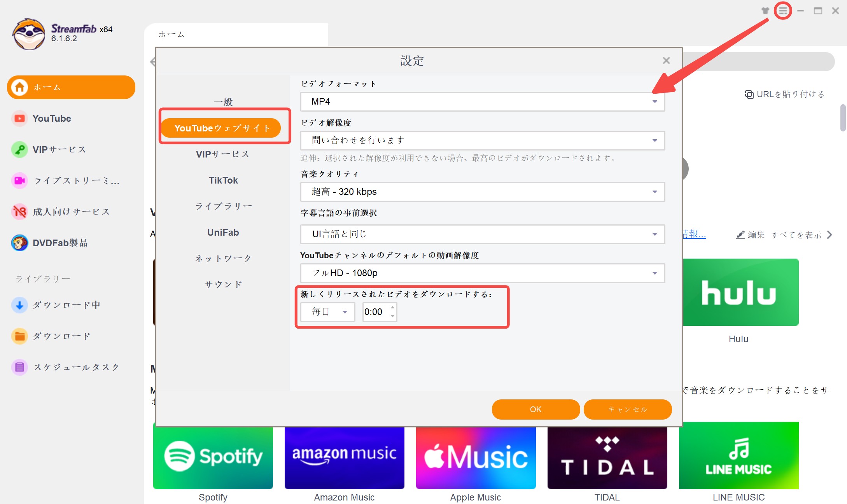Click the main window vertical scrollbar
This screenshot has width=847, height=504.
pos(843,118)
